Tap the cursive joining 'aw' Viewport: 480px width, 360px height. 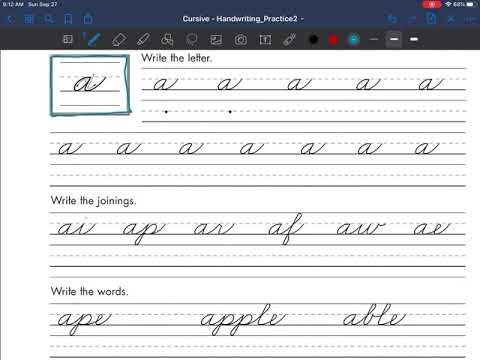361,229
